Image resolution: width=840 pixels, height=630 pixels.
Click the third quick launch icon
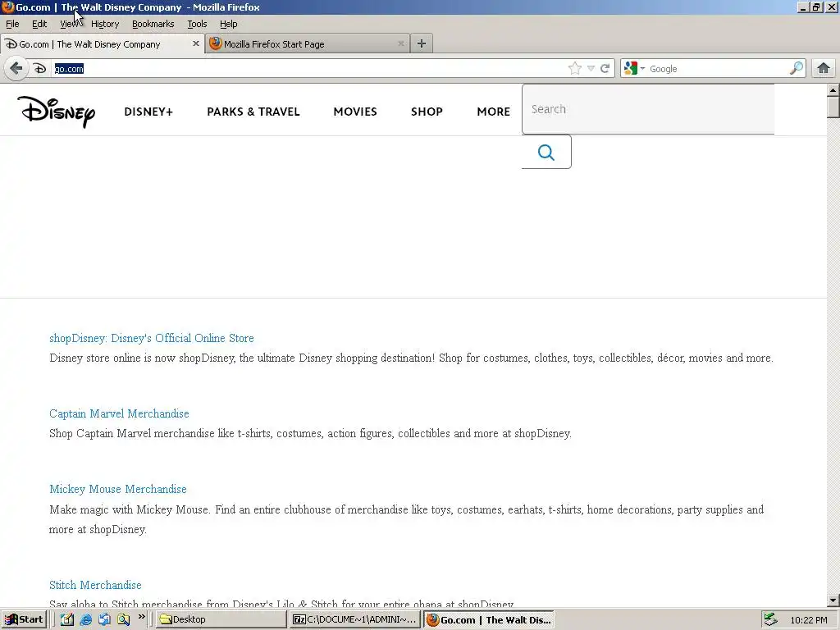tap(104, 620)
